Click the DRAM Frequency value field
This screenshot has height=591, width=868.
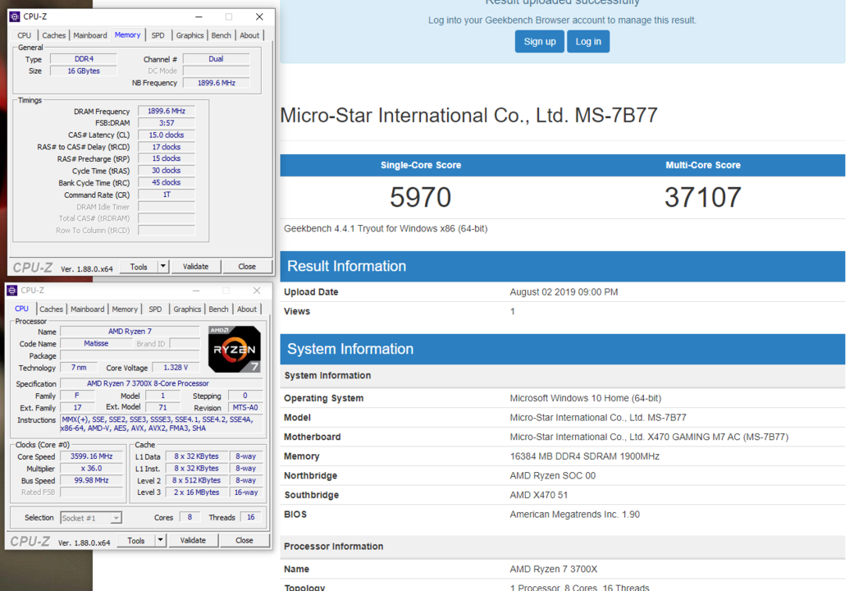click(x=166, y=111)
